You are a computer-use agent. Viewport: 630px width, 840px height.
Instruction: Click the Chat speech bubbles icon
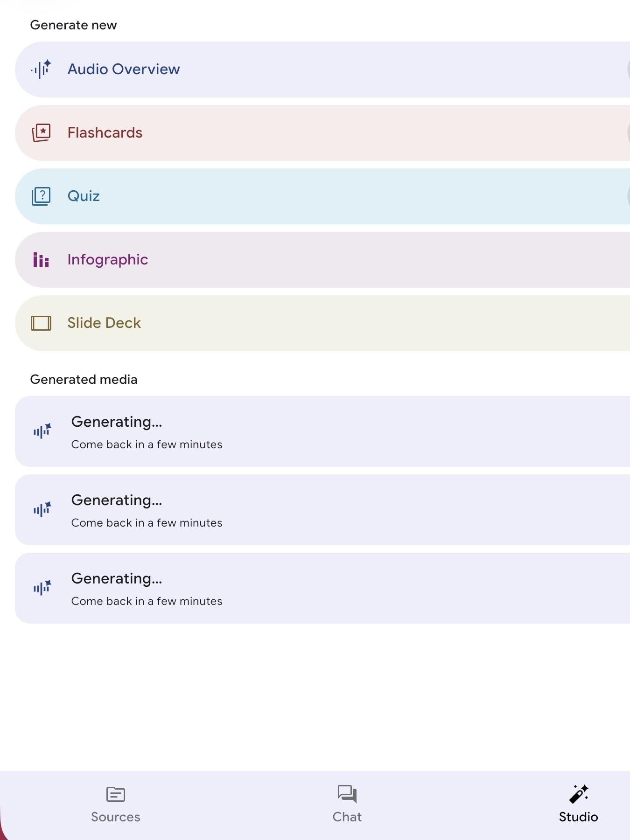coord(347,794)
